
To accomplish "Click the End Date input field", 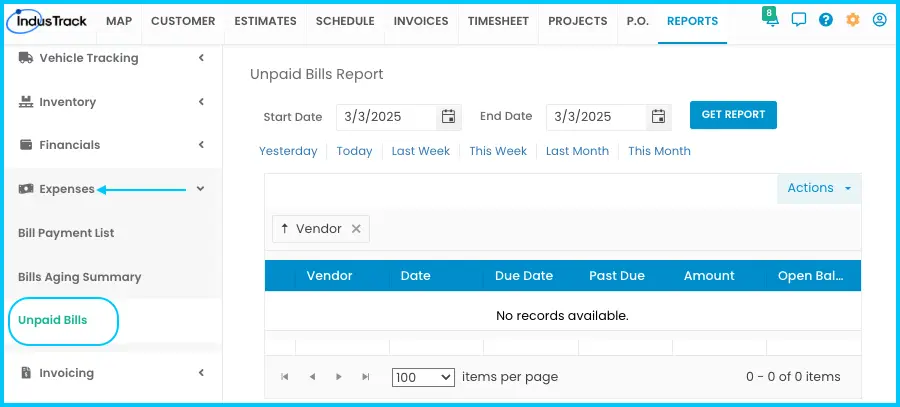I will pyautogui.click(x=596, y=117).
